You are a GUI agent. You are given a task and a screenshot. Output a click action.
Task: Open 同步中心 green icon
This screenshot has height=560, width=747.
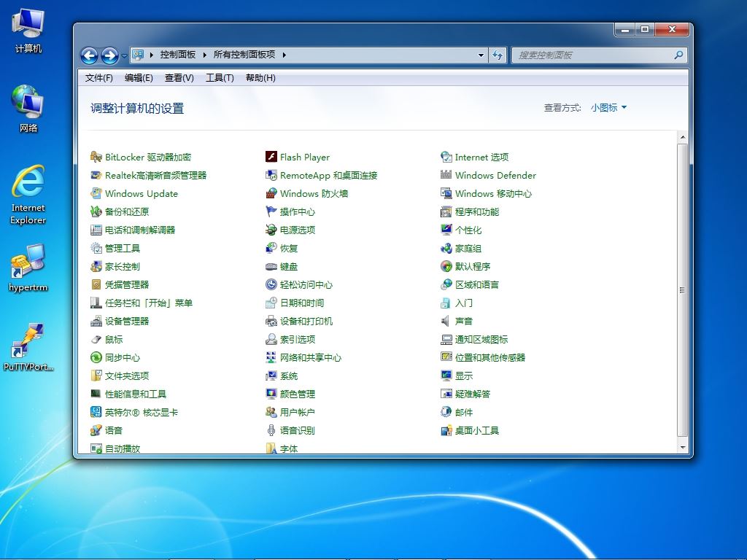point(96,357)
